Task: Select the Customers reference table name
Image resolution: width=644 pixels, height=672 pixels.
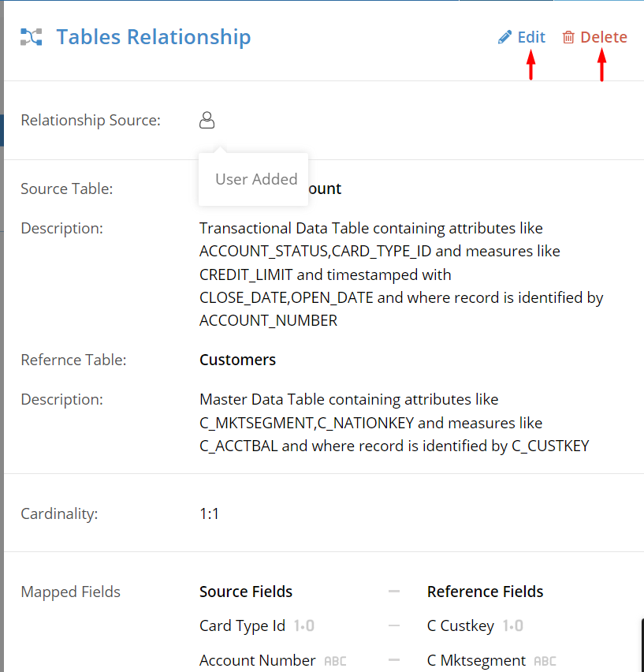Action: click(x=237, y=360)
